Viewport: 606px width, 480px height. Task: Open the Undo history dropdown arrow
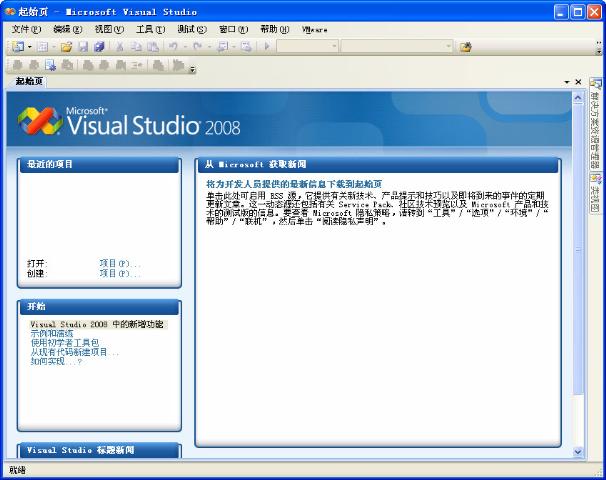[185, 47]
